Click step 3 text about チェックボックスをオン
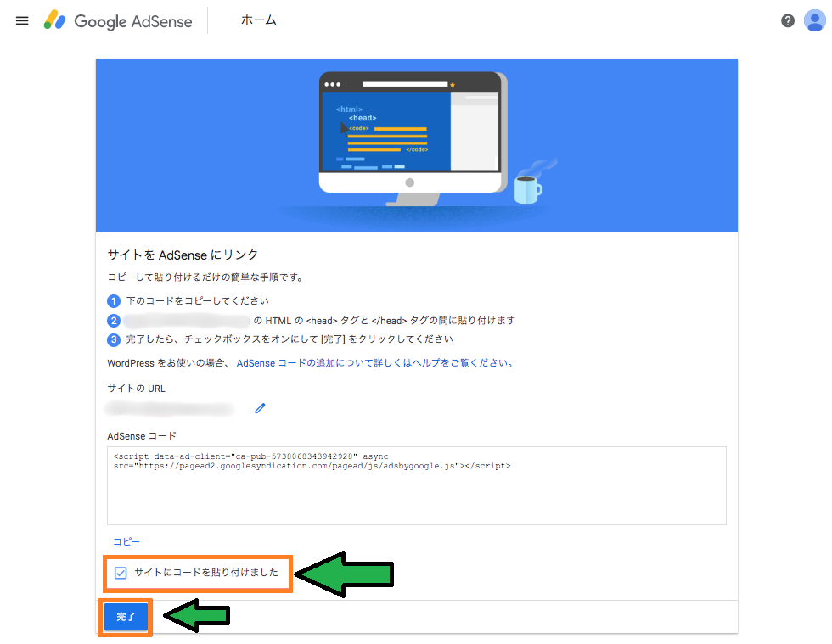Viewport: 832px width, 644px height. click(x=290, y=339)
